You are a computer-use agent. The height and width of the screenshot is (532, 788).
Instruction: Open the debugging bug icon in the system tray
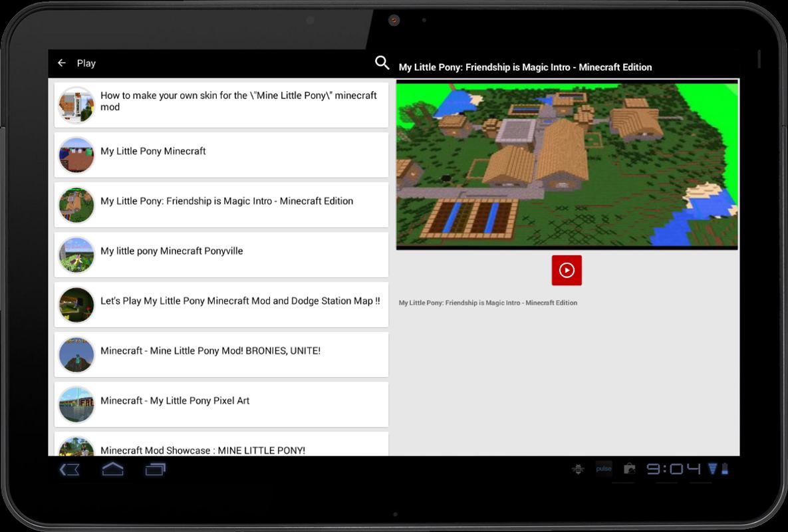(x=578, y=469)
